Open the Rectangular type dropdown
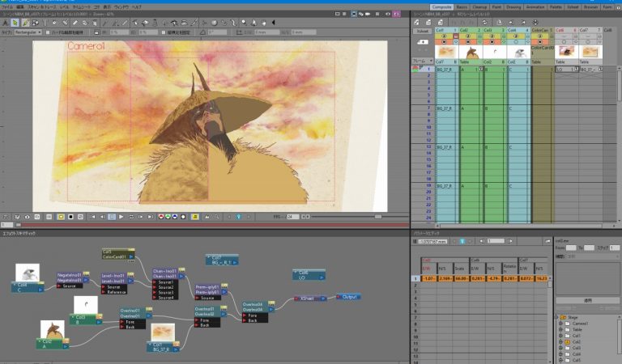This screenshot has height=364, width=622. (x=28, y=32)
